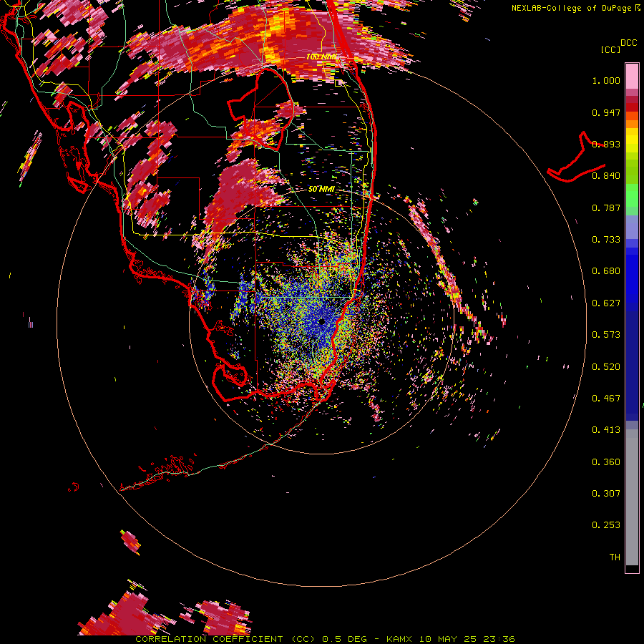644x644 pixels.
Task: Pick the pink top color bar segment
Action: [632, 77]
